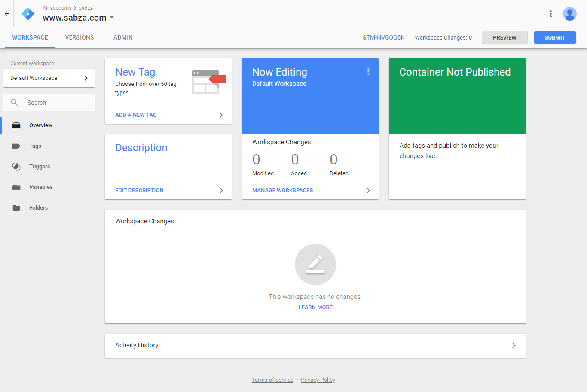Image resolution: width=587 pixels, height=392 pixels.
Task: Click the Now Editing heading
Action: 280,72
